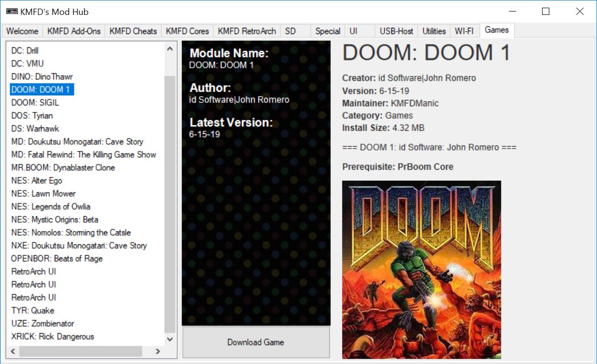View the Utilities tab
The width and height of the screenshot is (597, 364).
[434, 31]
